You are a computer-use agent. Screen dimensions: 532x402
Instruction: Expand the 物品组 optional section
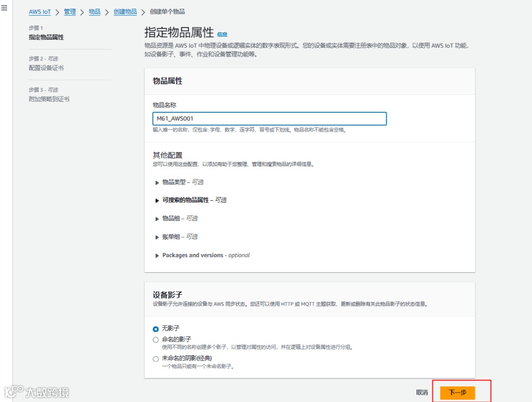coord(176,218)
